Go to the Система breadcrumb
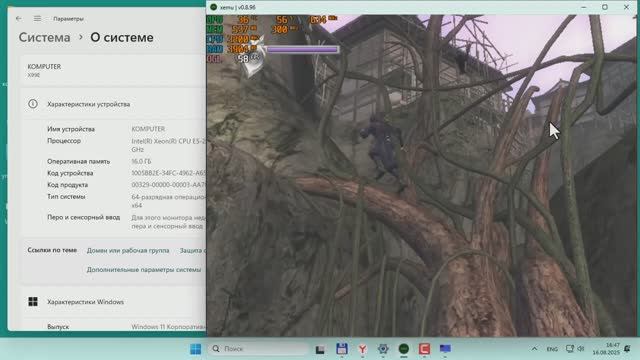640x360 pixels. coord(44,38)
